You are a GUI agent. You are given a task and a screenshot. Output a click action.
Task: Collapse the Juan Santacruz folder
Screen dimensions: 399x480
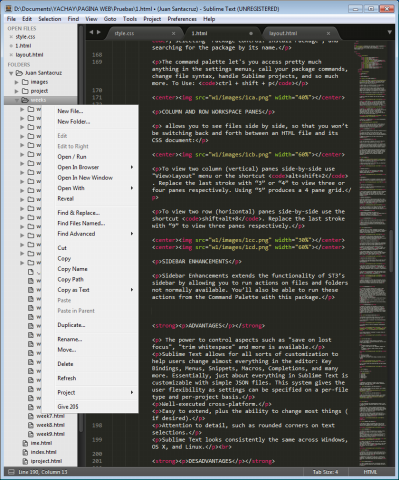point(11,73)
